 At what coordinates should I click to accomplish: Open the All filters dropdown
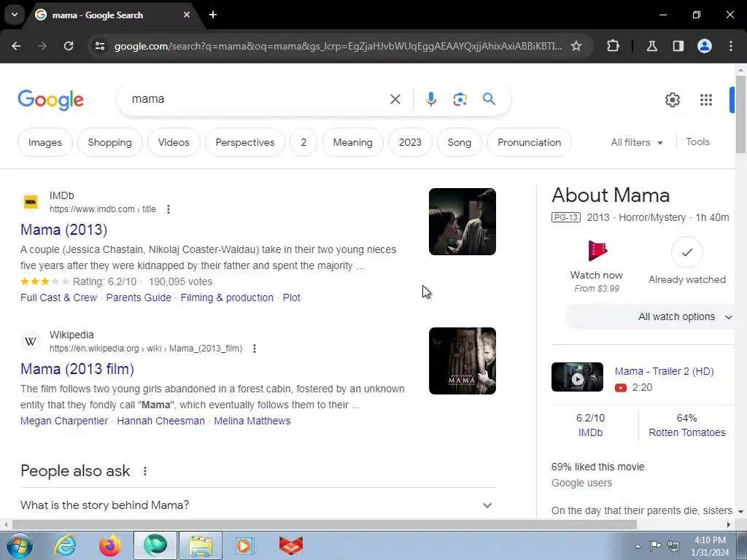click(637, 142)
